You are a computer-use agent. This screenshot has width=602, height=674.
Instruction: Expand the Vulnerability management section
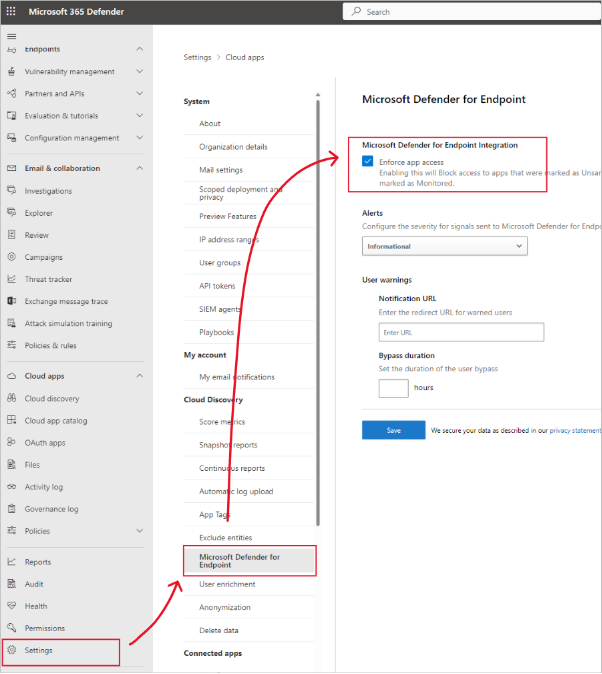coord(139,72)
